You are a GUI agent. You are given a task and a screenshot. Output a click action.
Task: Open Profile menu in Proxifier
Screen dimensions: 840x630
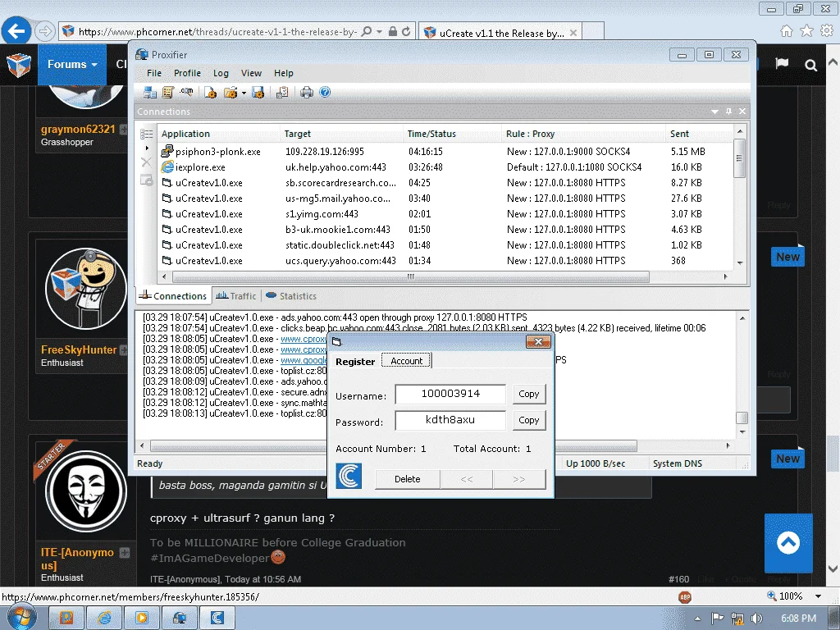pyautogui.click(x=187, y=73)
